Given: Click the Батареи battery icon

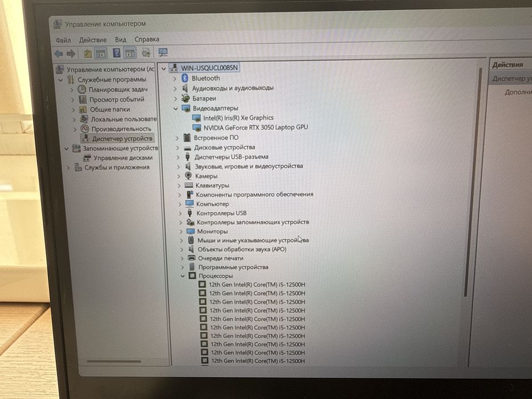Looking at the screenshot, I should pyautogui.click(x=185, y=99).
